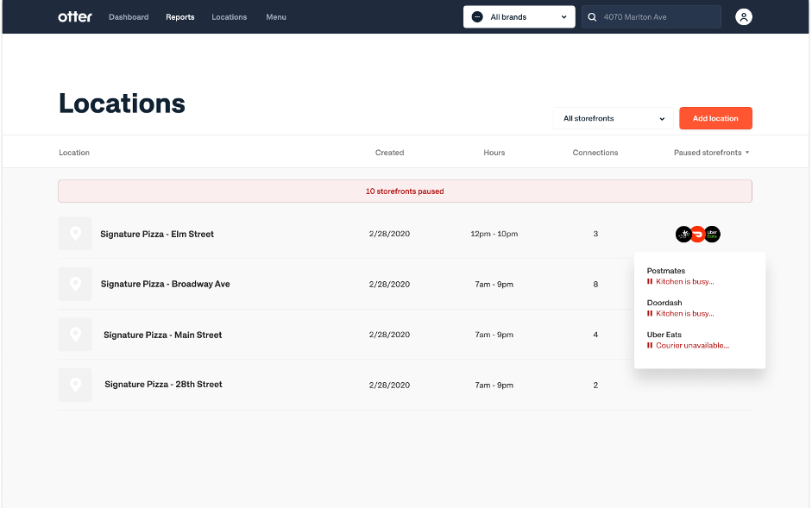Viewport: 812px width, 508px height.
Task: Click the search magnifier icon
Action: [x=592, y=17]
